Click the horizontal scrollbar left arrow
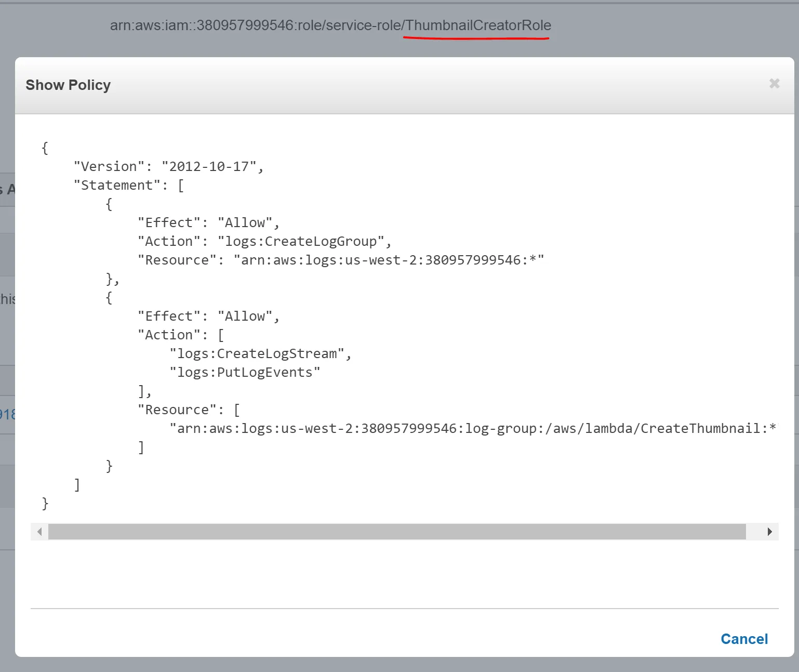This screenshot has height=672, width=799. [39, 532]
